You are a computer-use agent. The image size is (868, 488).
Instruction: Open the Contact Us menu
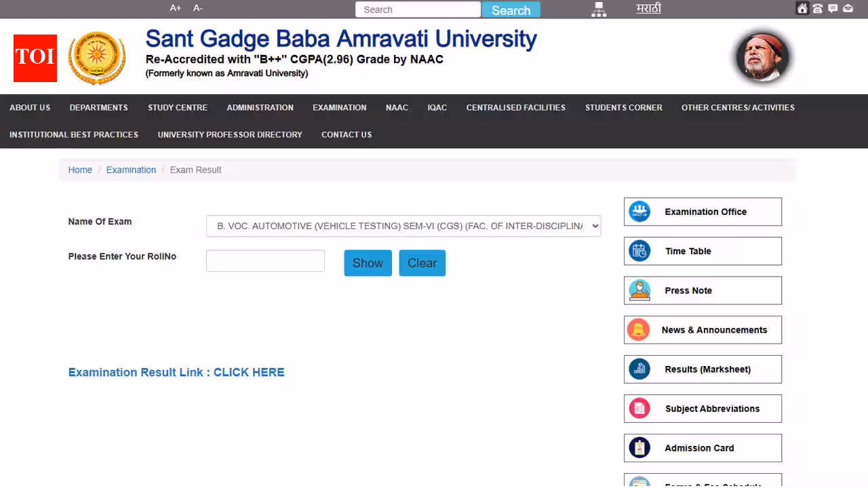[347, 135]
